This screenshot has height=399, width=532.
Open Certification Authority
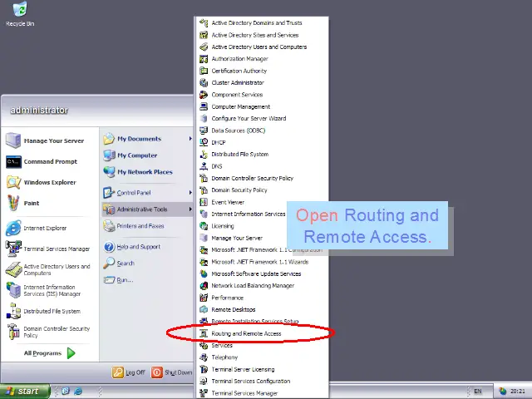pos(263,71)
